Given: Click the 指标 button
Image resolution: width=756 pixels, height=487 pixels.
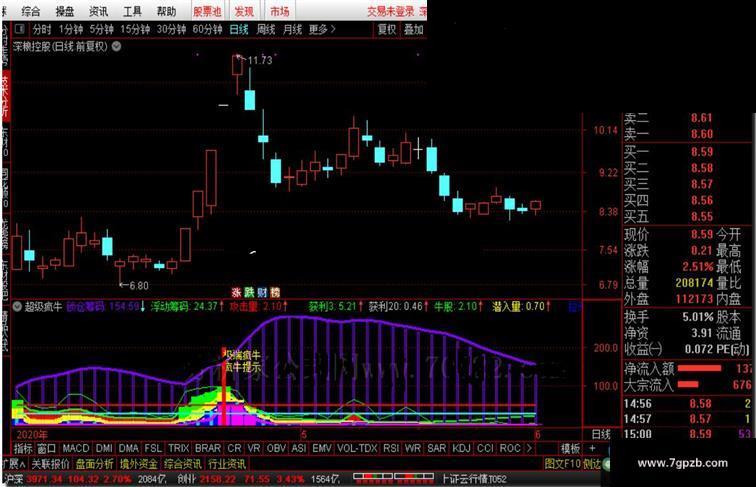Looking at the screenshot, I should 23,448.
